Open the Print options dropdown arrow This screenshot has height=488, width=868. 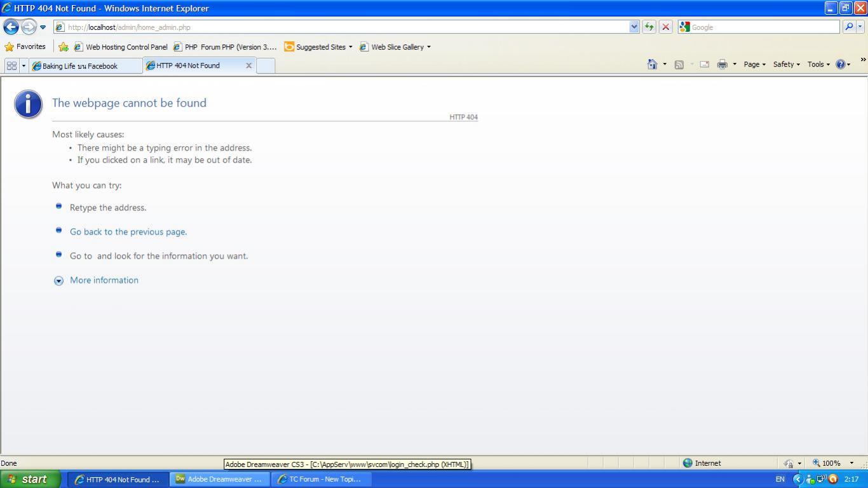pyautogui.click(x=735, y=64)
